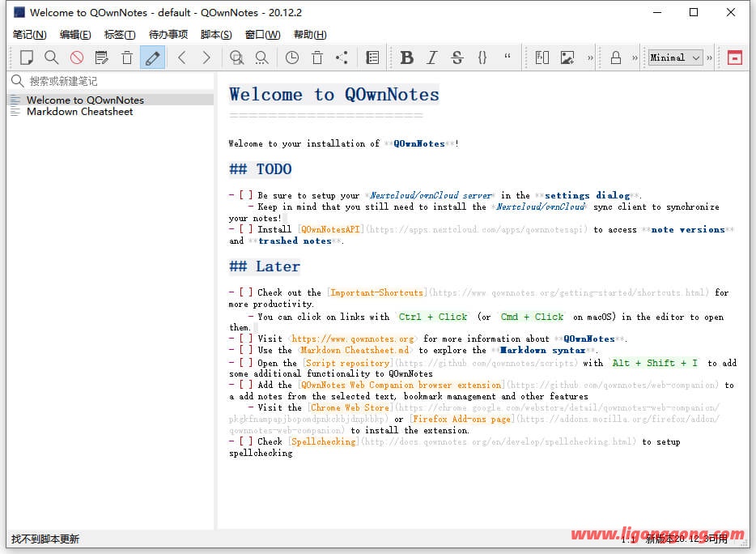The height and width of the screenshot is (554, 756).
Task: Click the red prohibited circle toolbar icon
Action: point(77,58)
